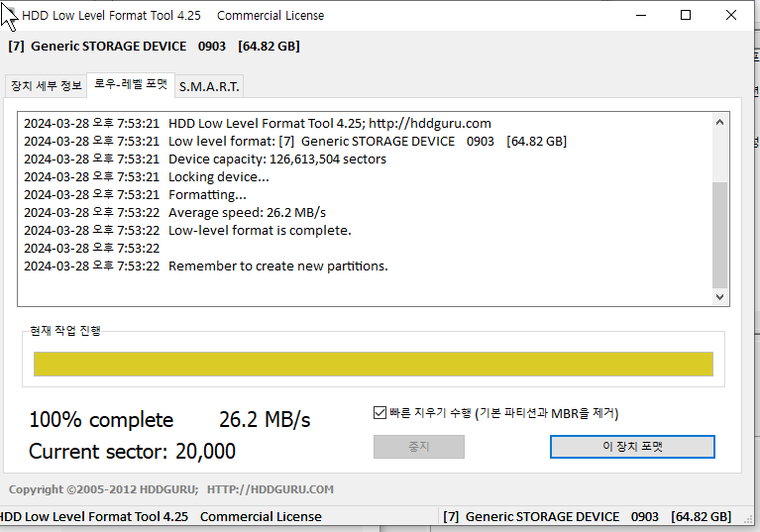Select log line 'Low-level format is complete.'
Screen dimensions: 760x532
260,230
